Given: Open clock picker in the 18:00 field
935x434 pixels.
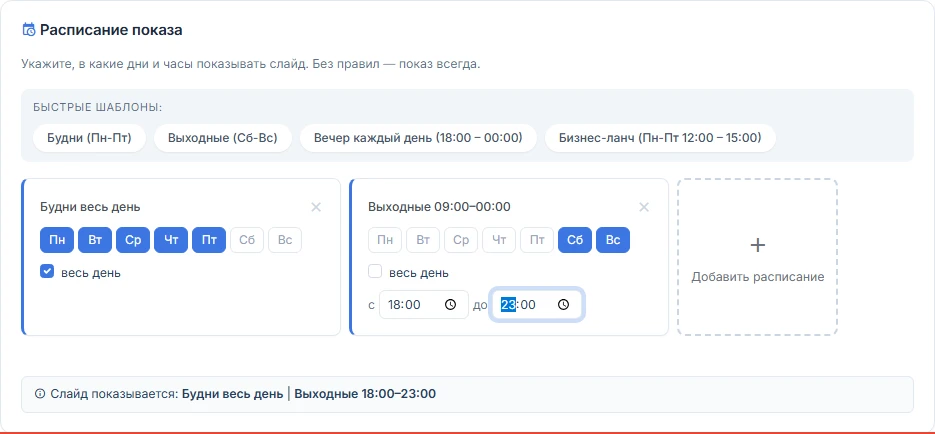Looking at the screenshot, I should 451,305.
